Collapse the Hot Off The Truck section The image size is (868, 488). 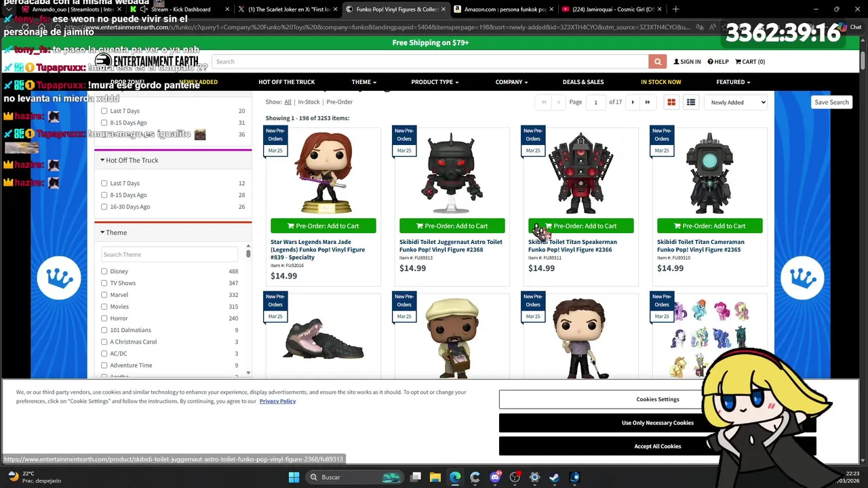(130, 160)
